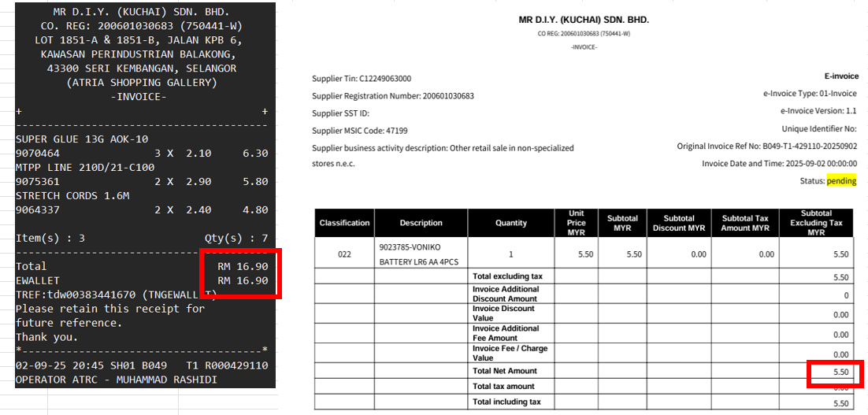This screenshot has height=415, width=868.
Task: Click the Unique Identifier No: field
Action: tap(819, 129)
